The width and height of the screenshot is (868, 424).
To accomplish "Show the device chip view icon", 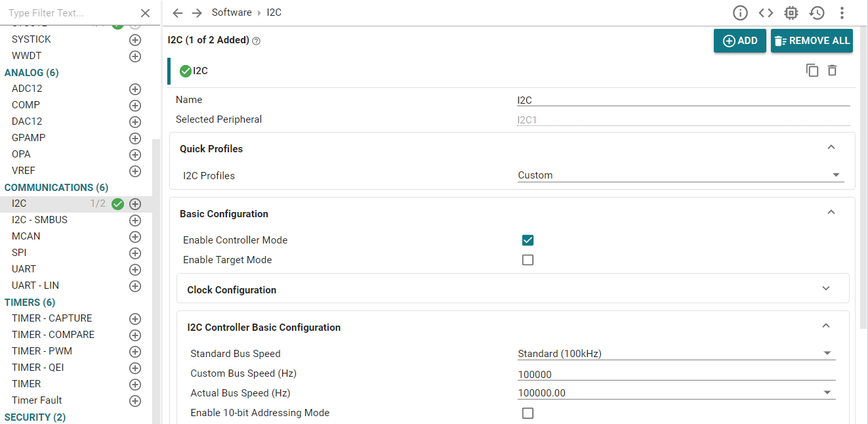I will point(791,13).
